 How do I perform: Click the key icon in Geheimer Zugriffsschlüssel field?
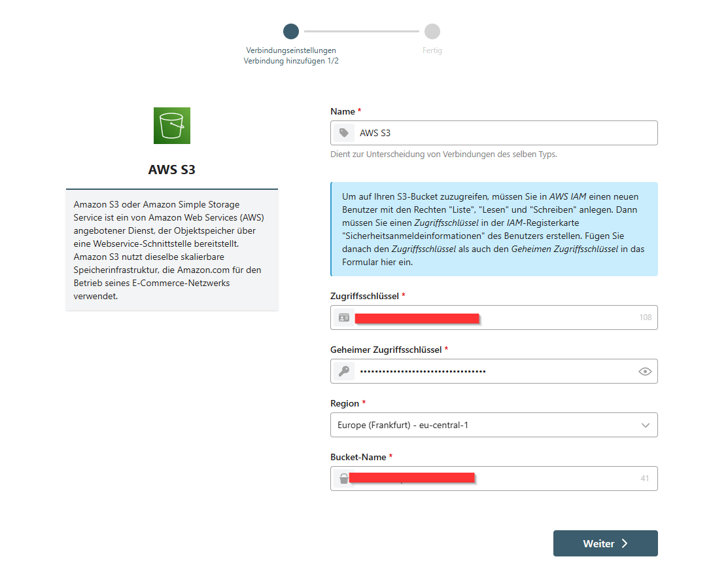[x=344, y=371]
